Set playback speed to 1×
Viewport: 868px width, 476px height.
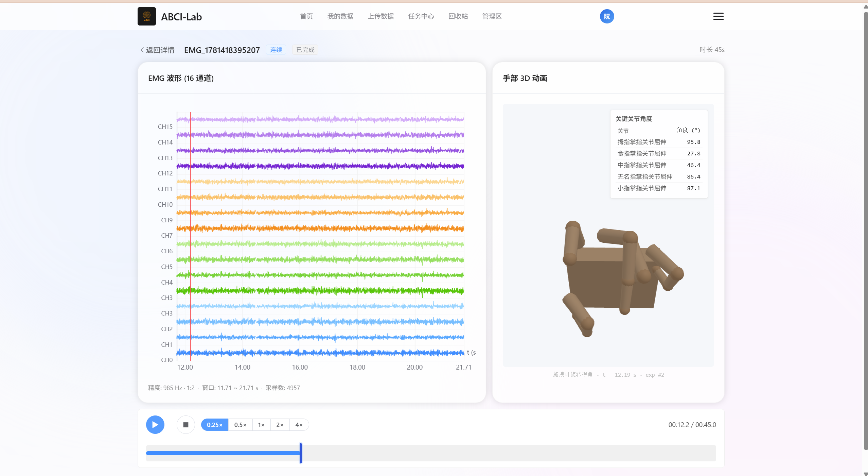pyautogui.click(x=261, y=425)
